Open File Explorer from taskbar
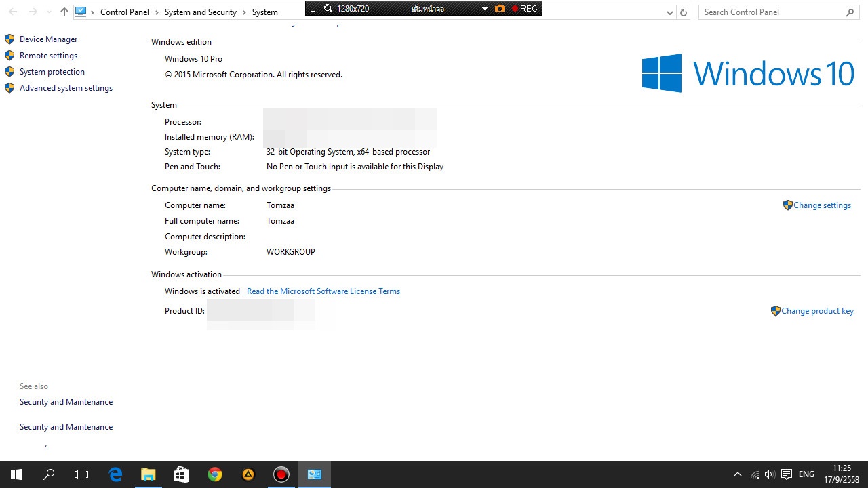This screenshot has height=488, width=868. pyautogui.click(x=149, y=474)
